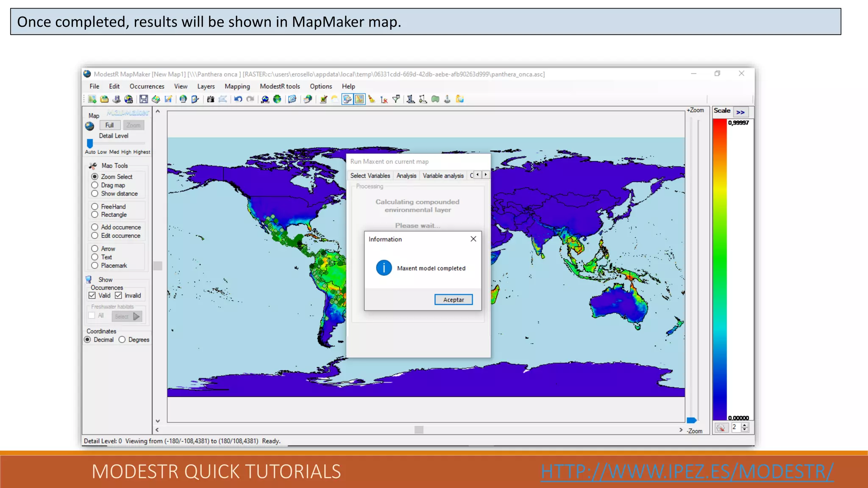Open the ModestR tools menu
The image size is (868, 488).
click(280, 86)
